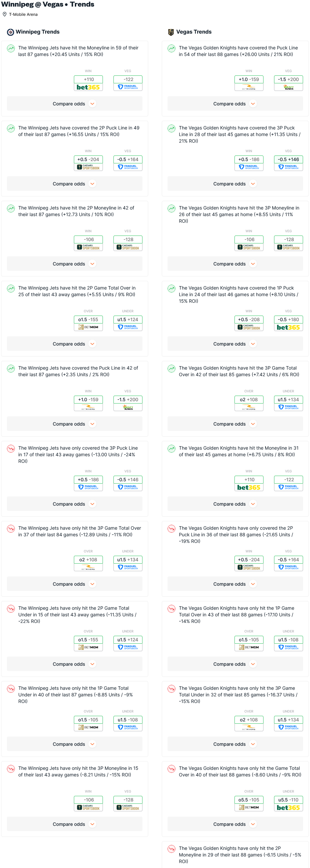Select Caesars +0.5 -204 Winnipeg 2P puck line
This screenshot has height=868, width=310.
click(88, 163)
